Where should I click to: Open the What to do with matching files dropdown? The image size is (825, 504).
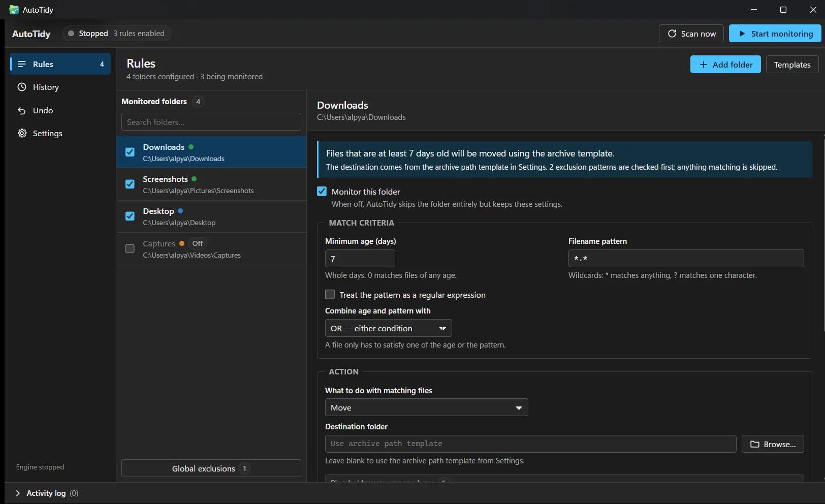[x=426, y=407]
